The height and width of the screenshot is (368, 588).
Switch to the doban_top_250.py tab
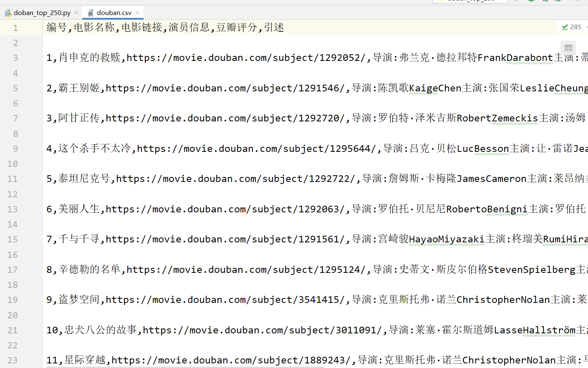42,13
